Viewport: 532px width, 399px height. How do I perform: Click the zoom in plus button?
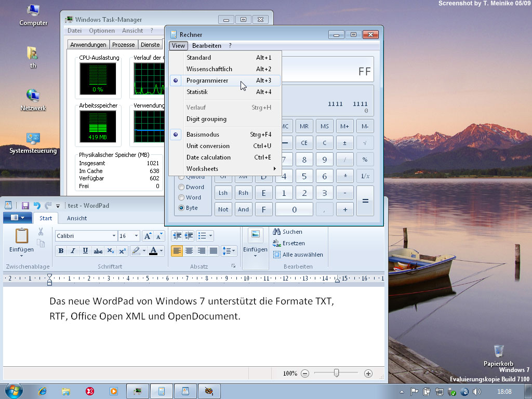[368, 374]
